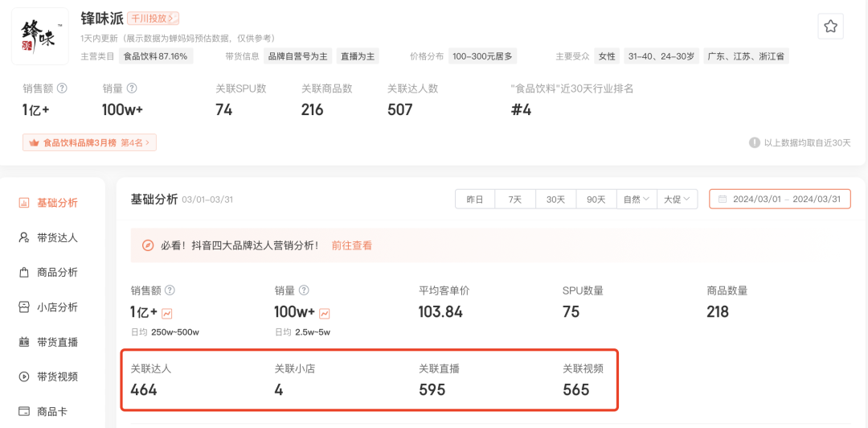
Task: Open date range picker 2024/03/01 – 2024/03/31
Action: (x=780, y=199)
